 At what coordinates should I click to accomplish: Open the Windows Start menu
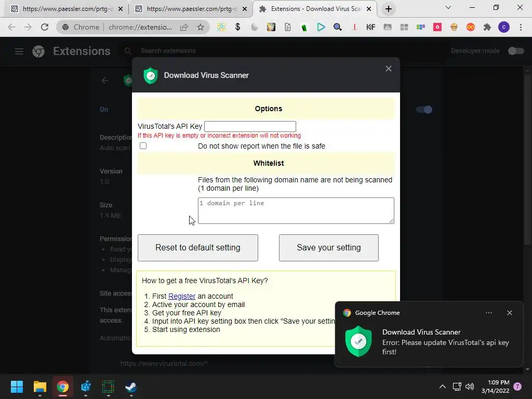(x=17, y=387)
